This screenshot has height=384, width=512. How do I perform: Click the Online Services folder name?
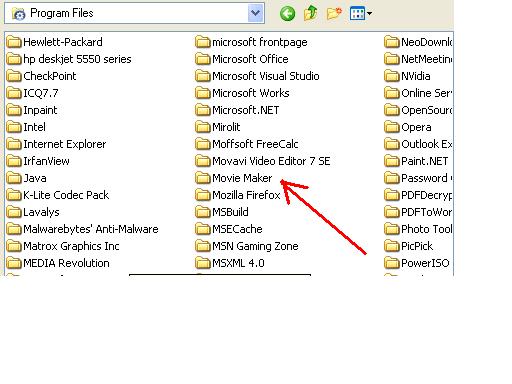point(427,93)
